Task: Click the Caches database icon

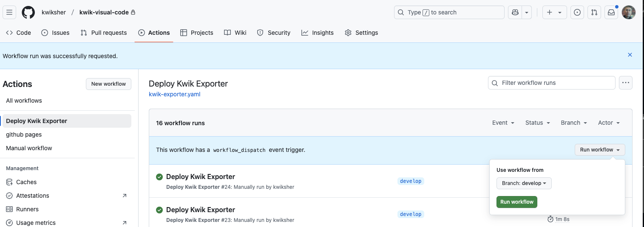Action: pos(9,182)
